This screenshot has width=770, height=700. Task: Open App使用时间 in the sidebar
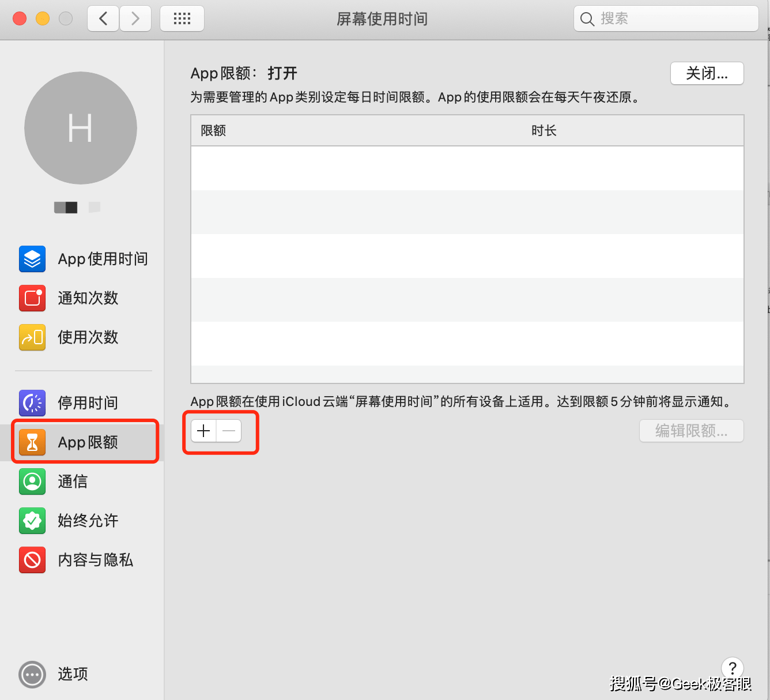84,259
